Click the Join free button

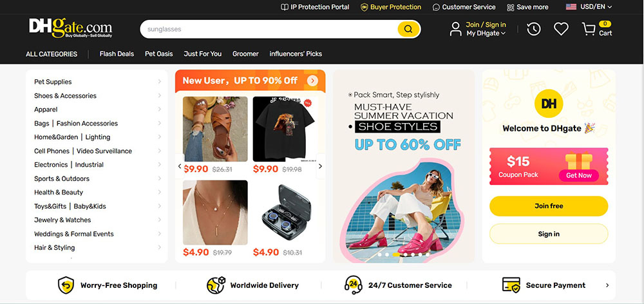tap(549, 206)
